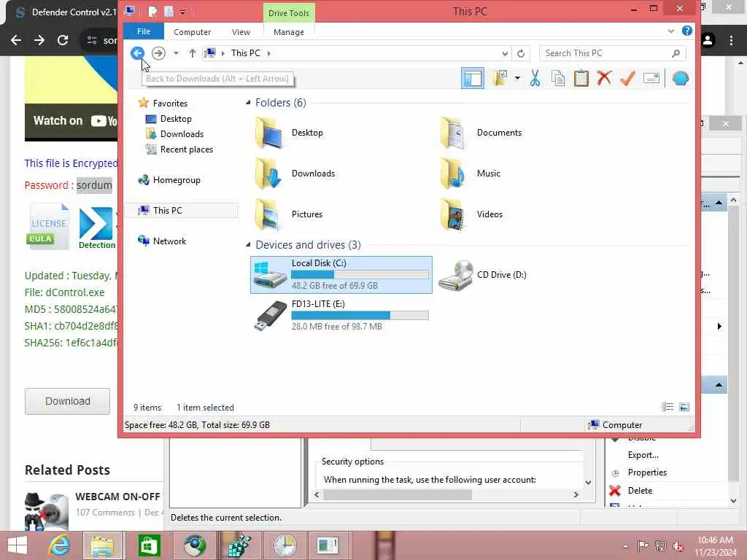Expand breadcrumb arrow after This PC
747x560 pixels.
[x=269, y=53]
